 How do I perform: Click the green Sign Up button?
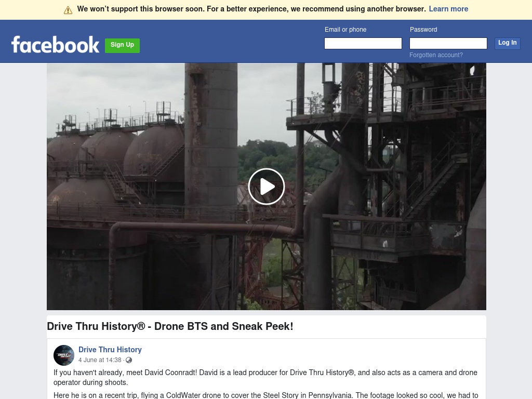coord(122,46)
